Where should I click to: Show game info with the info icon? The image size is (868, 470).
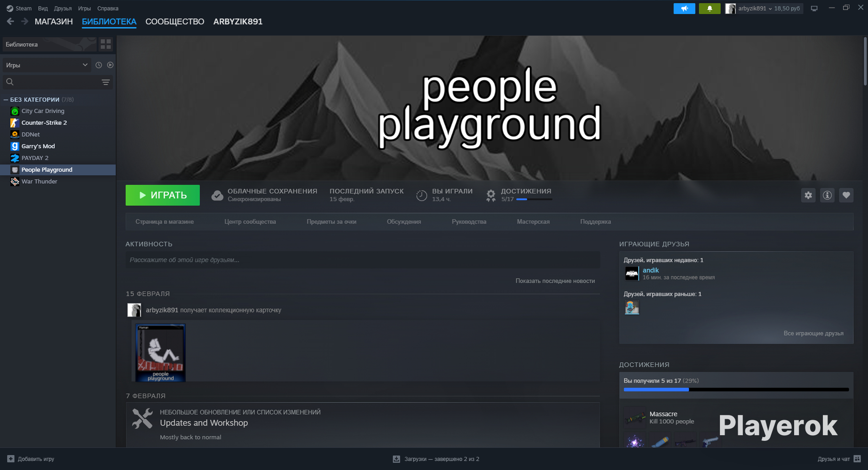pyautogui.click(x=827, y=195)
